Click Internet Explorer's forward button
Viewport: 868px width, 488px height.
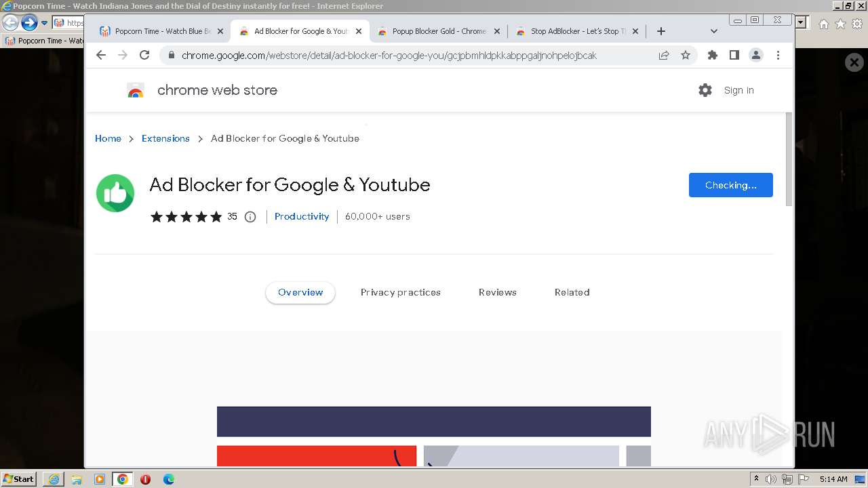click(x=28, y=22)
